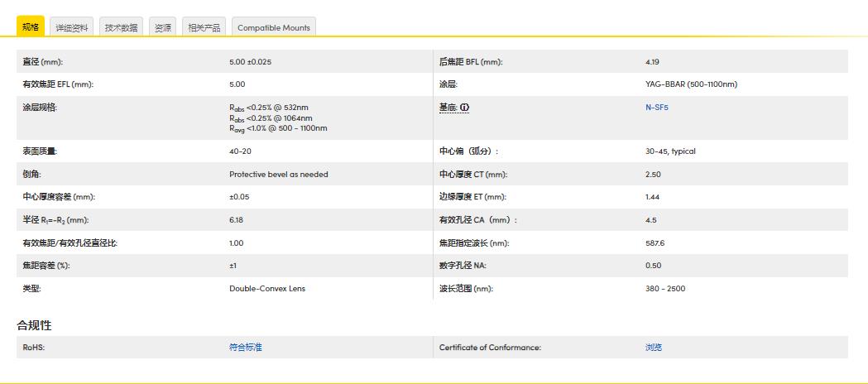Open the 详细资料 tab

(x=71, y=27)
